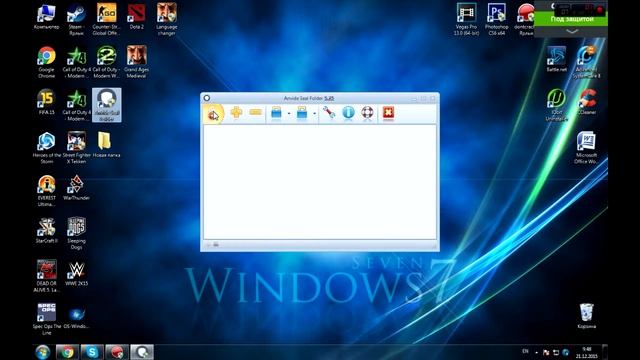
Task: Exit via the red X toolbar icon
Action: coord(388,112)
